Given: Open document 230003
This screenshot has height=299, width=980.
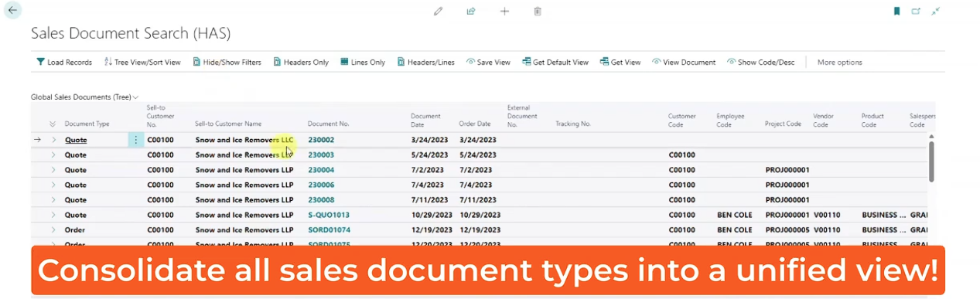Looking at the screenshot, I should (x=321, y=155).
